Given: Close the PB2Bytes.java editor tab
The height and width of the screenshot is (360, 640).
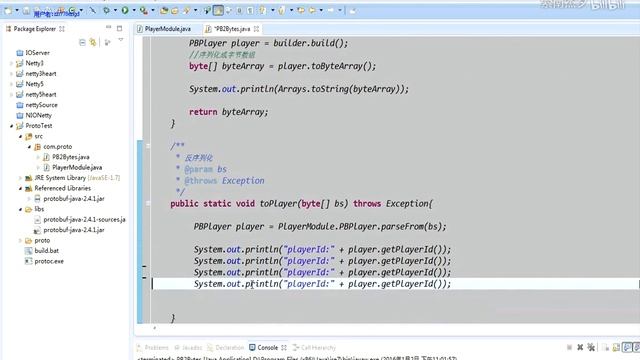Looking at the screenshot, I should pos(256,29).
